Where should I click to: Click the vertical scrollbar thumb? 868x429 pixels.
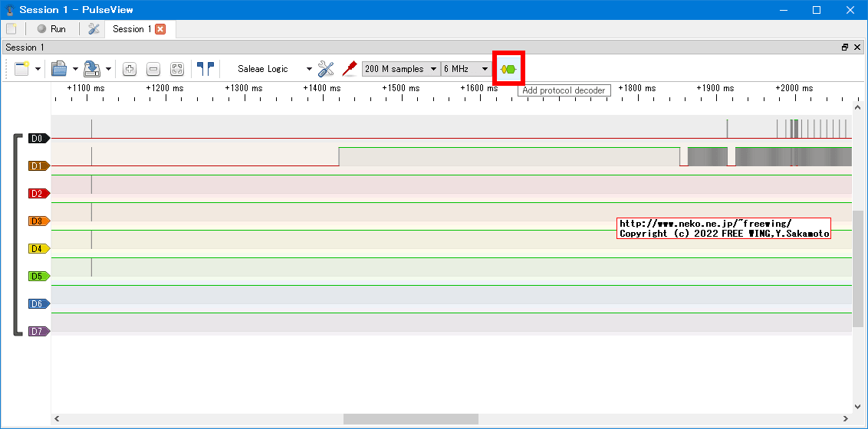point(857,269)
